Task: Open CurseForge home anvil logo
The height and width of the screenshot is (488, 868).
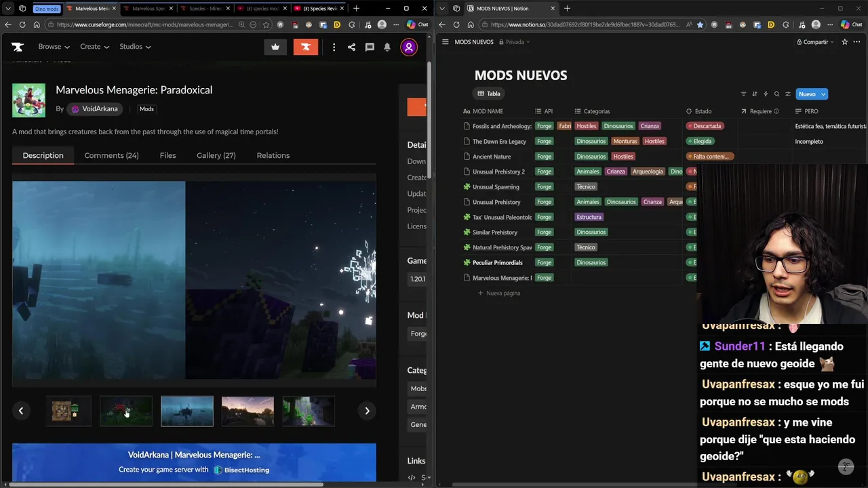Action: point(18,47)
